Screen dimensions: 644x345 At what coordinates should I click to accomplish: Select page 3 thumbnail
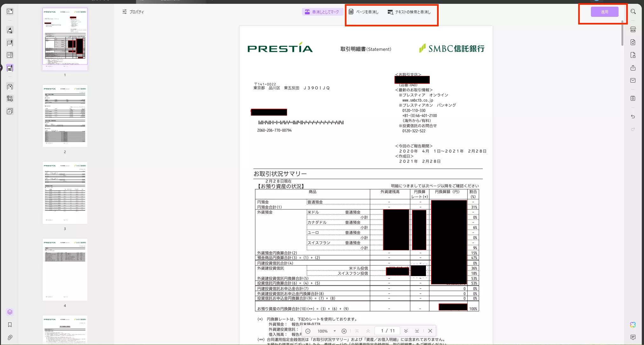[x=65, y=193]
